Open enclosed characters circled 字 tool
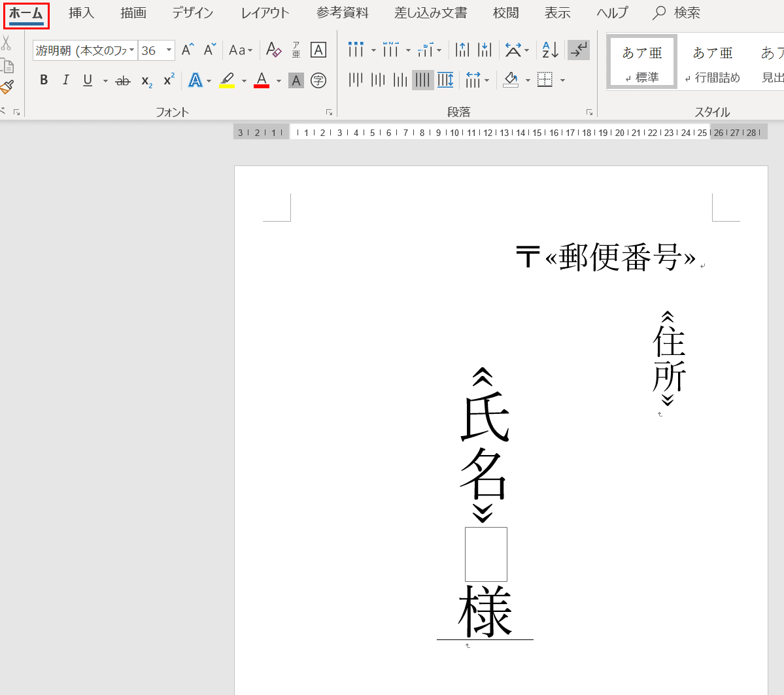The width and height of the screenshot is (784, 695). 318,80
